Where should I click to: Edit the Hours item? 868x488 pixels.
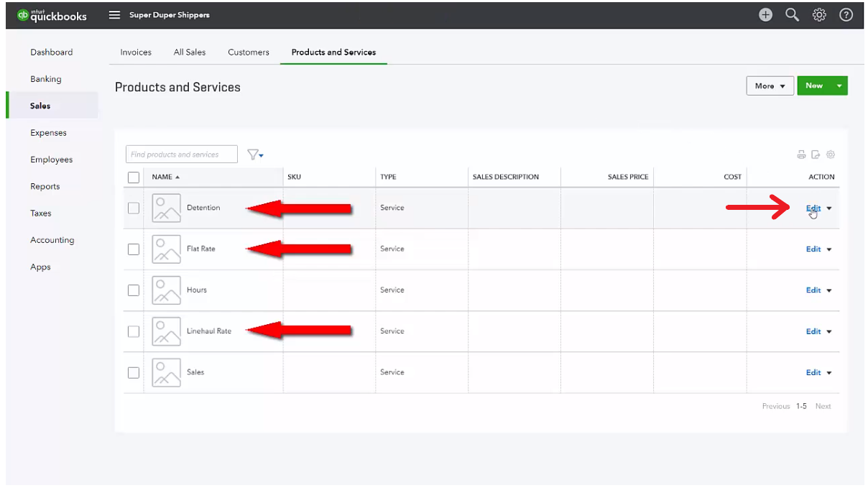click(813, 290)
